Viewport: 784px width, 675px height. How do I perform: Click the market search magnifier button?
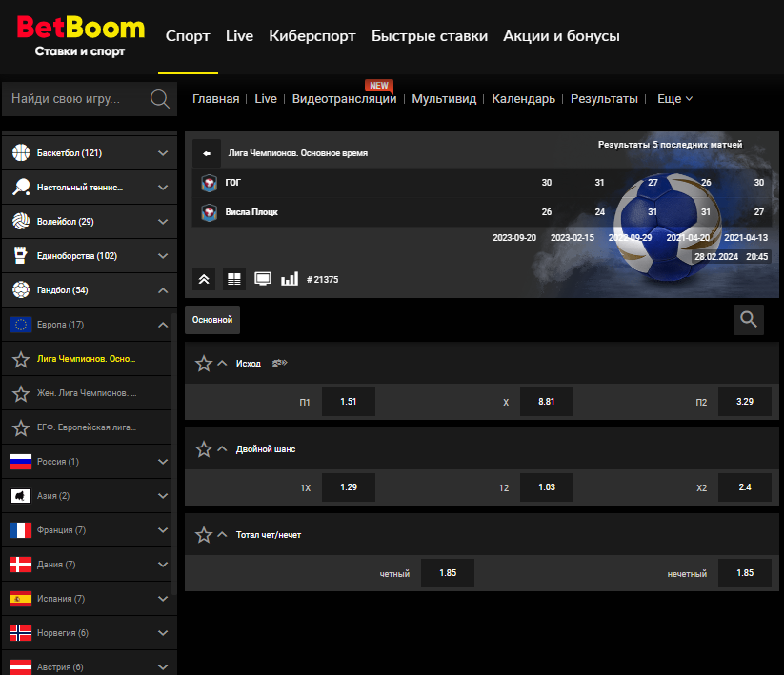click(749, 320)
